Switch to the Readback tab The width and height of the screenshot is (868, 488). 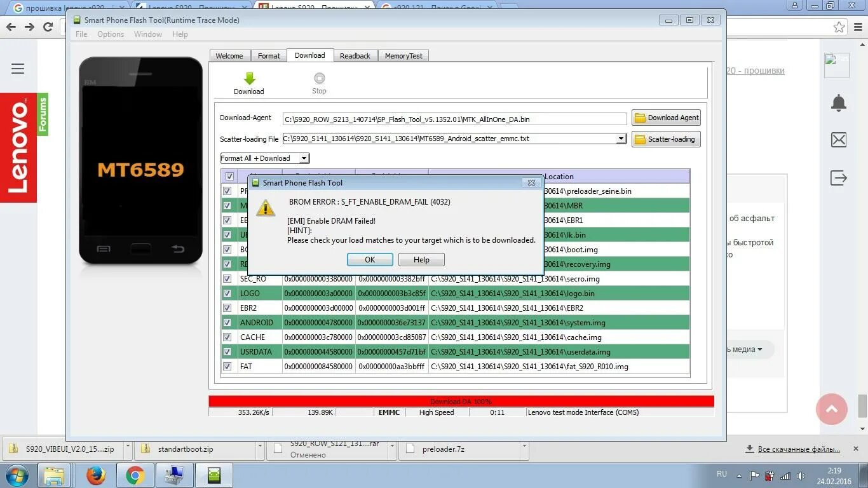(x=355, y=55)
